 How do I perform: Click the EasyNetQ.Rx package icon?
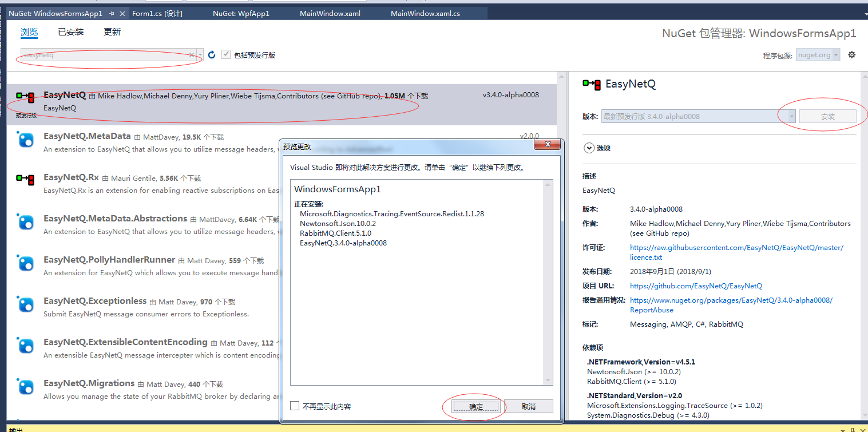point(25,180)
